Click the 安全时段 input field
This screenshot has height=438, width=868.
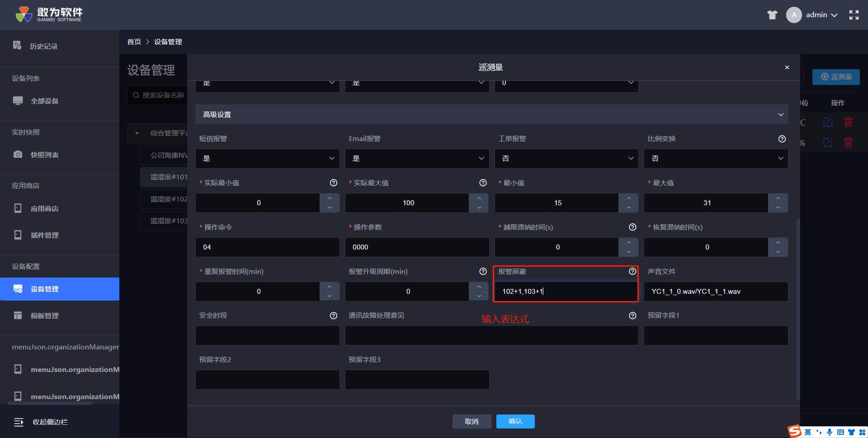[268, 335]
